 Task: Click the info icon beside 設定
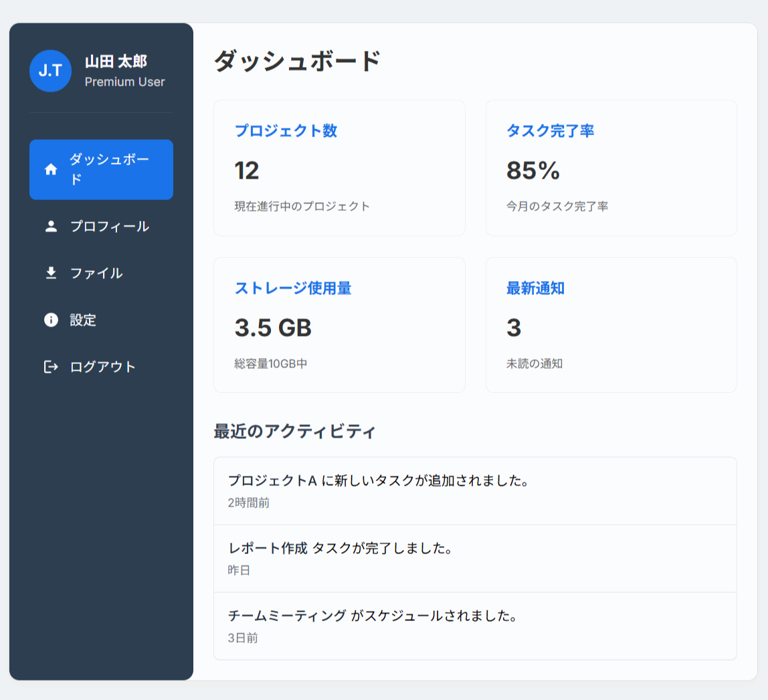(51, 320)
